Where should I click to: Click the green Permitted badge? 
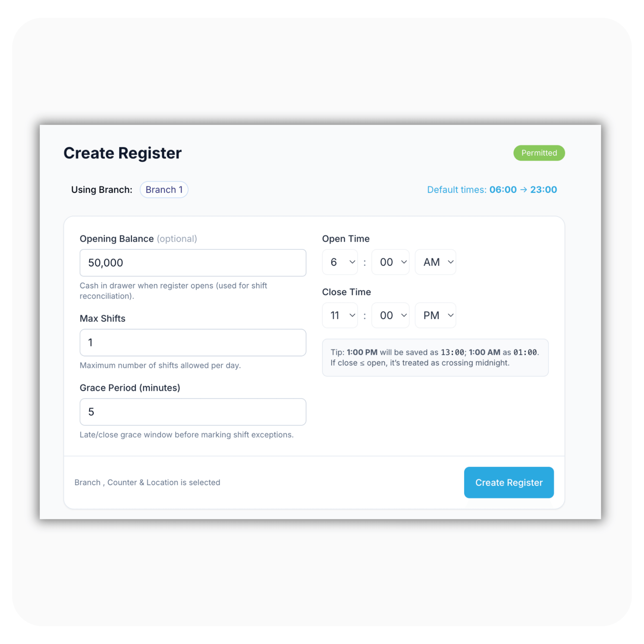(539, 153)
